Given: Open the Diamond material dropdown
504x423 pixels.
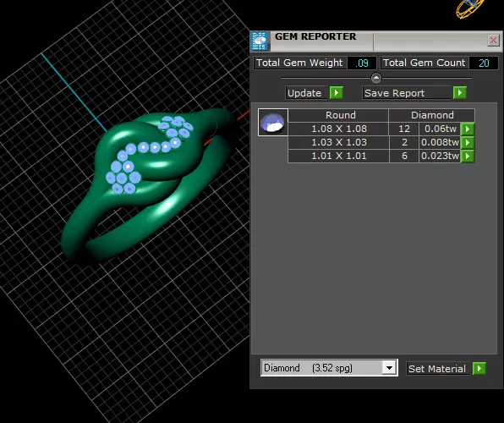Looking at the screenshot, I should 329,368.
